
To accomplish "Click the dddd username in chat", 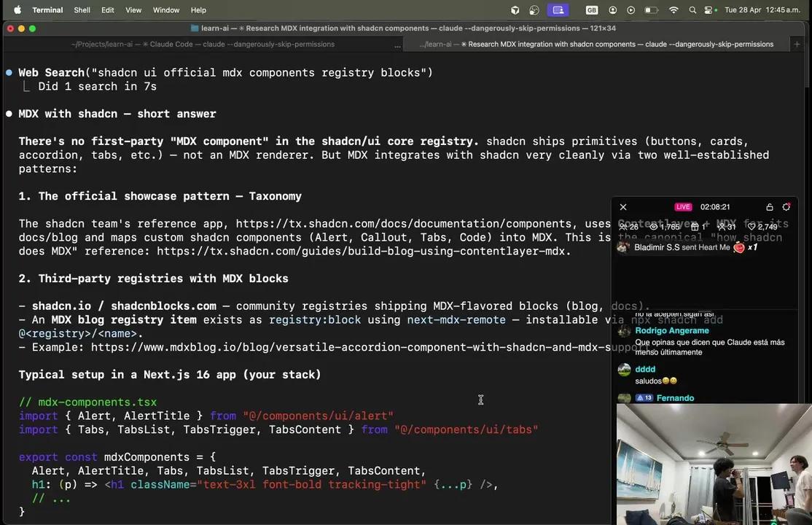I will [x=645, y=369].
